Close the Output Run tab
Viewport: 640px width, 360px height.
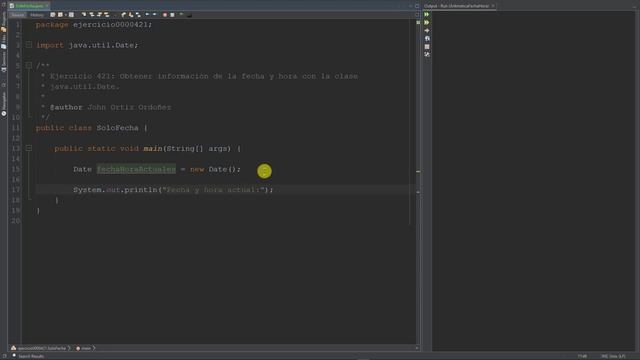coord(493,6)
